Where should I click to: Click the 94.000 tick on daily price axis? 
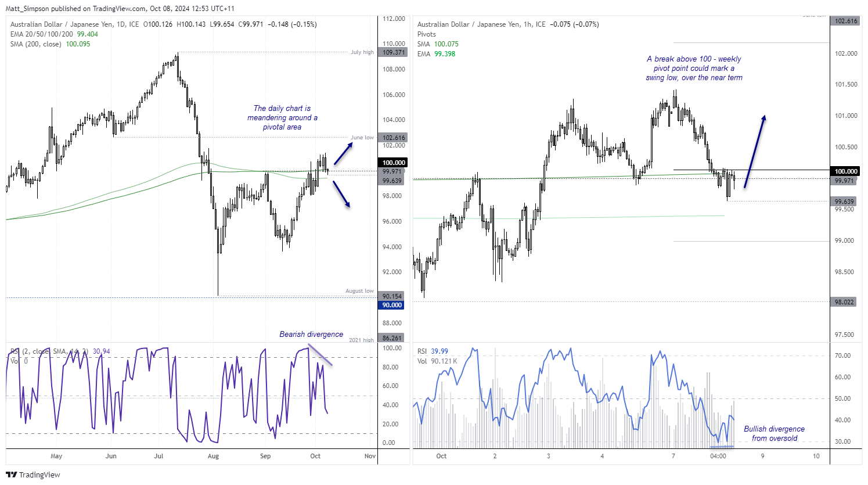pos(393,247)
